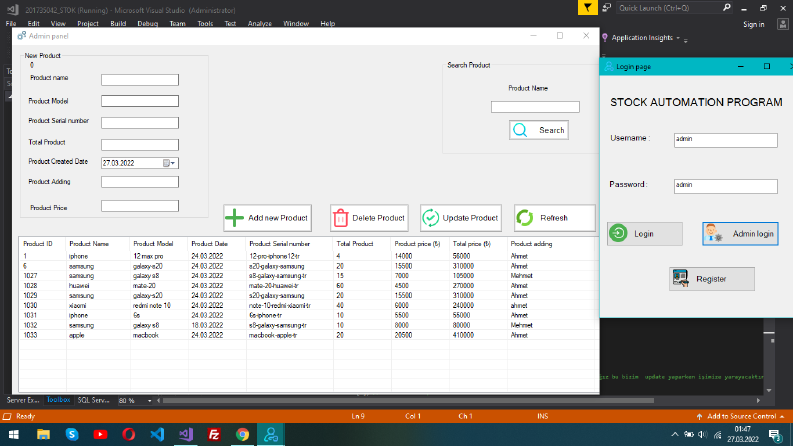Switch to the SQL Server tab

(x=94, y=399)
